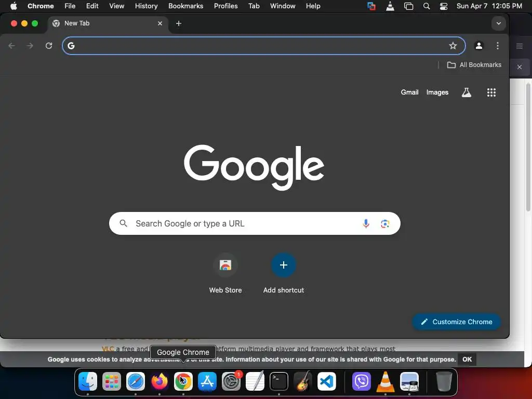Focus the Chrome address bar
This screenshot has width=532, height=399.
pyautogui.click(x=263, y=46)
